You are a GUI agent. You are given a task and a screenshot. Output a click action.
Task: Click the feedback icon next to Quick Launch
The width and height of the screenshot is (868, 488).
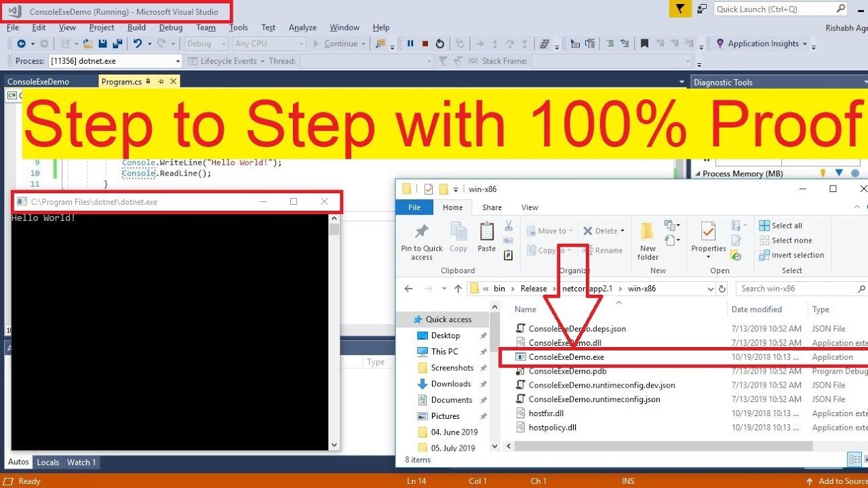pos(702,9)
